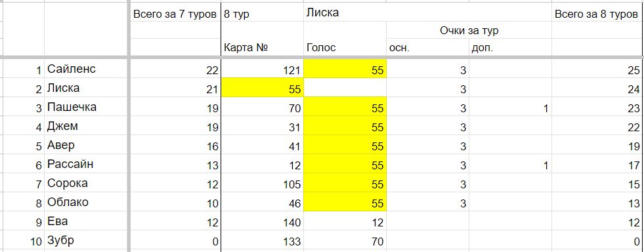Select Пашечка's доп. cell with value 1
The height and width of the screenshot is (252, 644).
[510, 107]
